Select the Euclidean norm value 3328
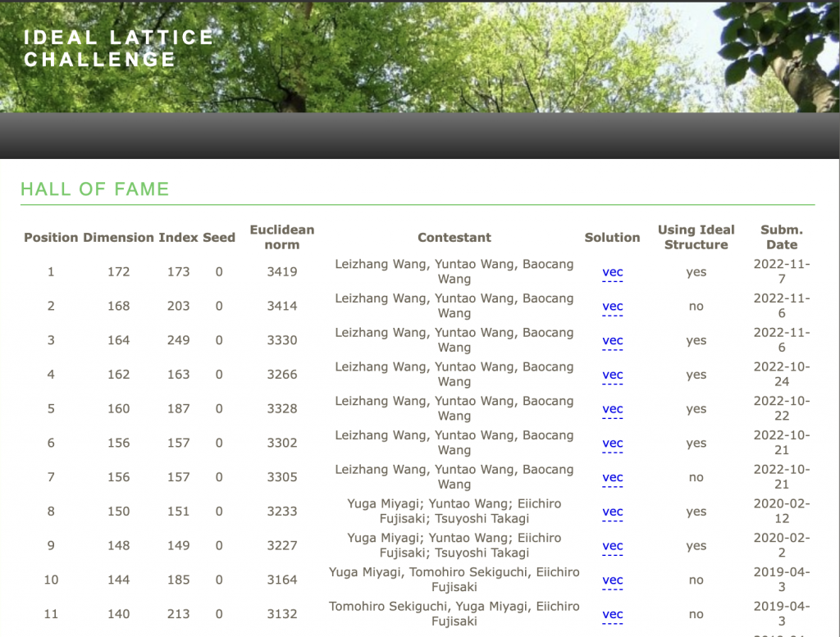Screen dimensions: 840x637 pos(282,409)
